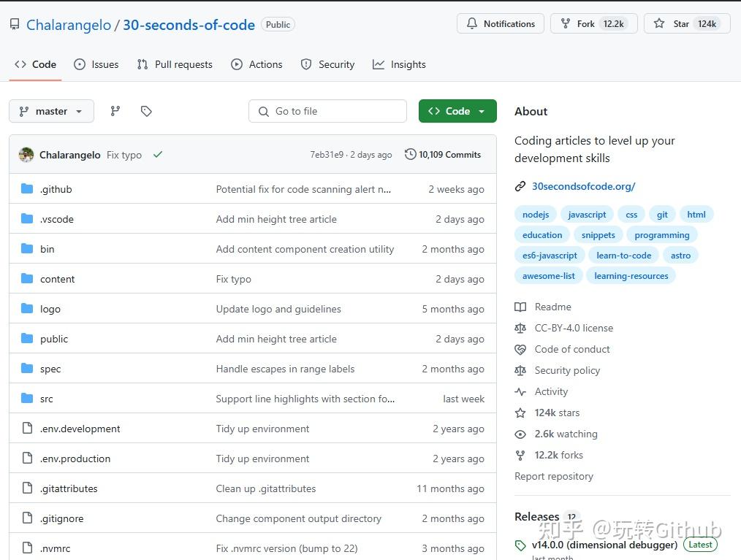Image resolution: width=741 pixels, height=560 pixels.
Task: Open the 124k stars link
Action: 557,413
